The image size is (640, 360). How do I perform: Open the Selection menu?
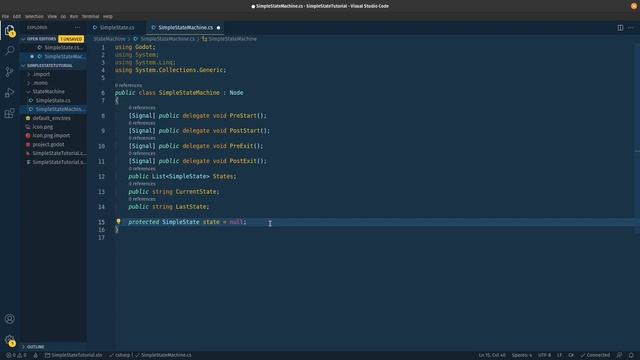pyautogui.click(x=34, y=16)
